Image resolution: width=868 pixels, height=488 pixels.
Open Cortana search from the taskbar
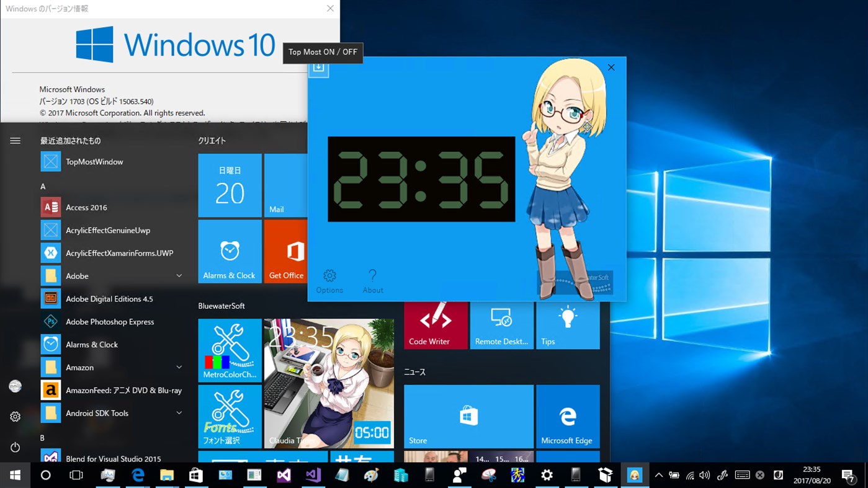[44, 475]
